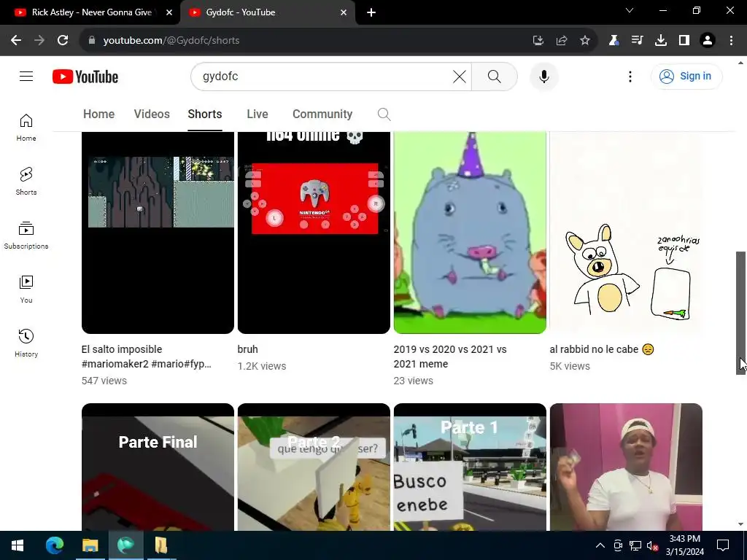Open Chrome three-dot menu
747x560 pixels.
[x=731, y=41]
